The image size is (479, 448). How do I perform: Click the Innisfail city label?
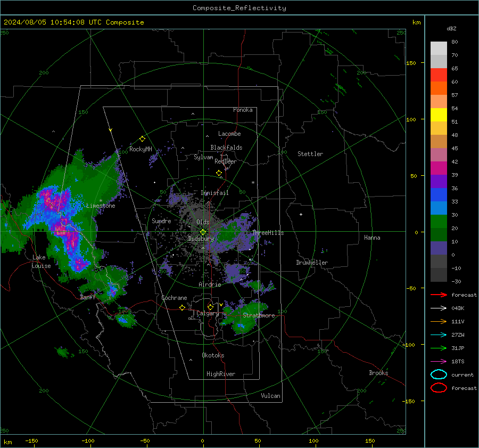tap(214, 193)
